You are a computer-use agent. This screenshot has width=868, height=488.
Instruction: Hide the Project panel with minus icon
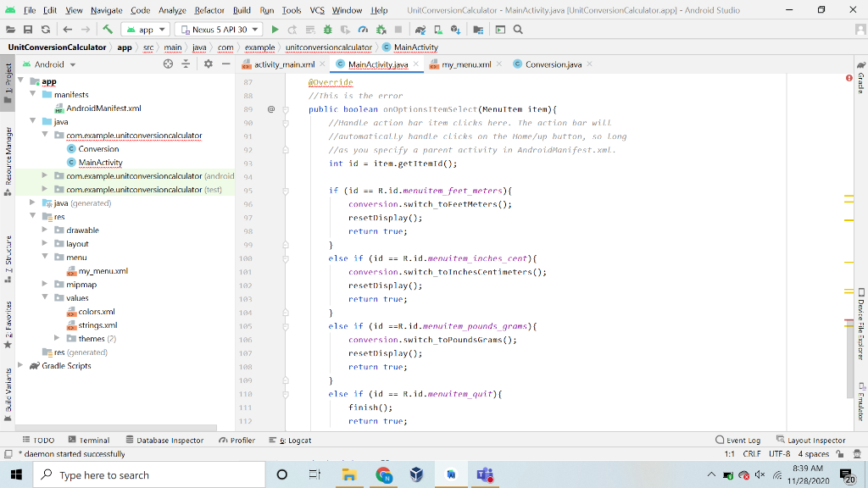(x=226, y=64)
